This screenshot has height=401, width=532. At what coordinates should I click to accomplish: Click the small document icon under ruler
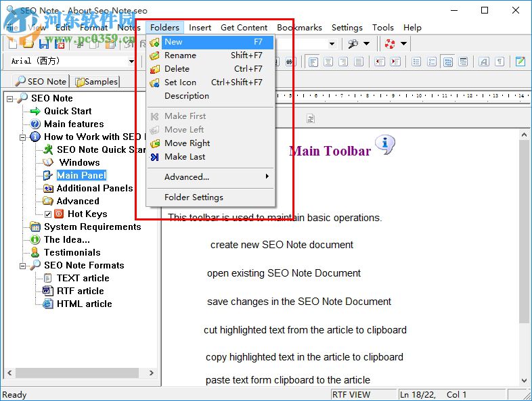click(x=311, y=118)
